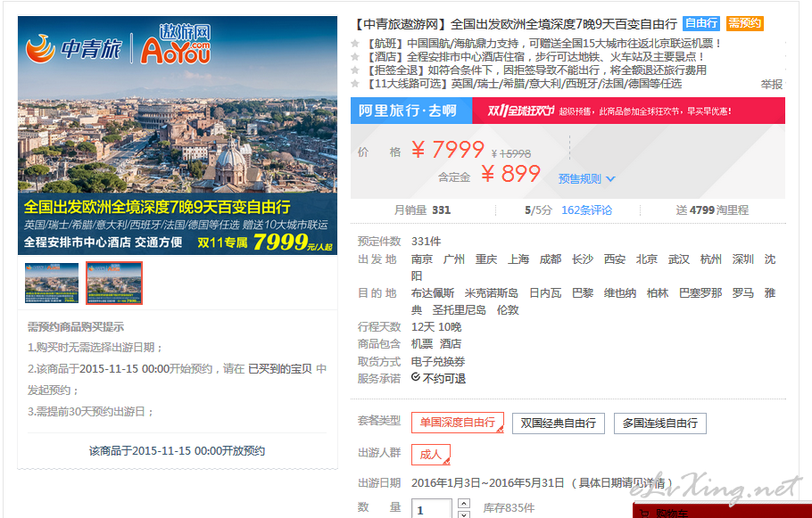This screenshot has width=812, height=518.
Task: Click departure city 西安
Action: [x=615, y=259]
